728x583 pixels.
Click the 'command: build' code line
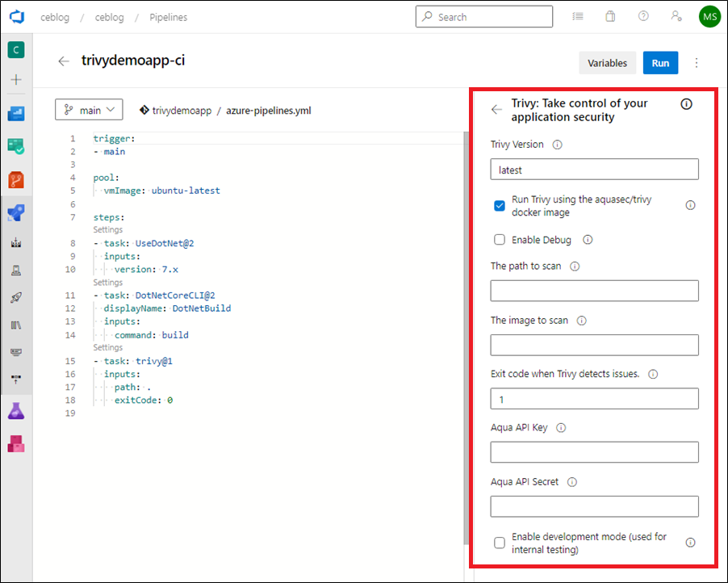152,335
